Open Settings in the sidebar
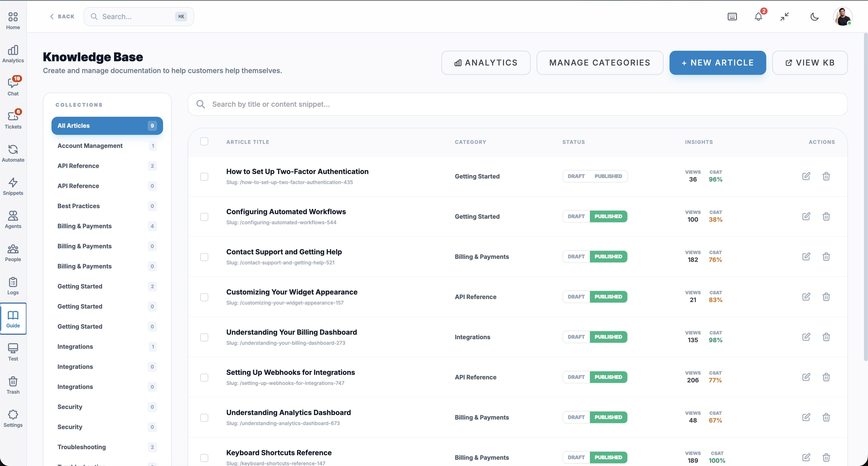 point(13,419)
